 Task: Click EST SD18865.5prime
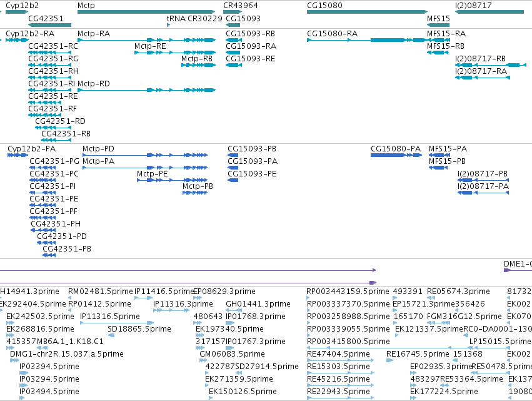[x=139, y=329]
